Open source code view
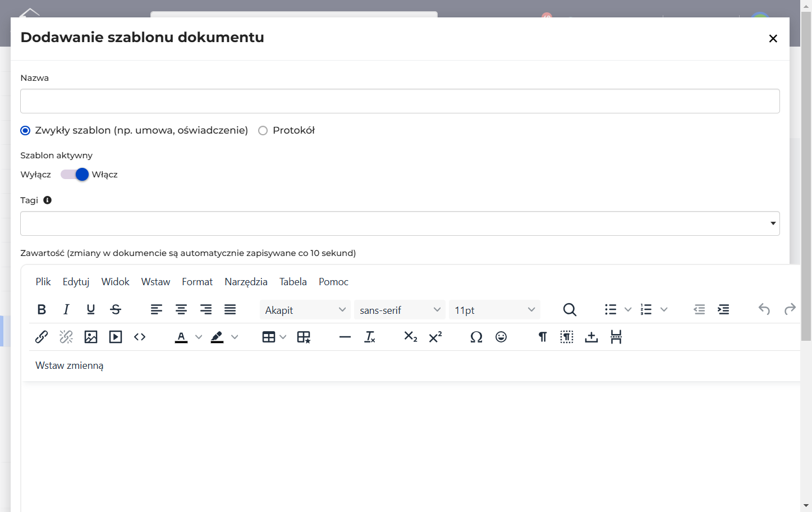 (x=140, y=337)
